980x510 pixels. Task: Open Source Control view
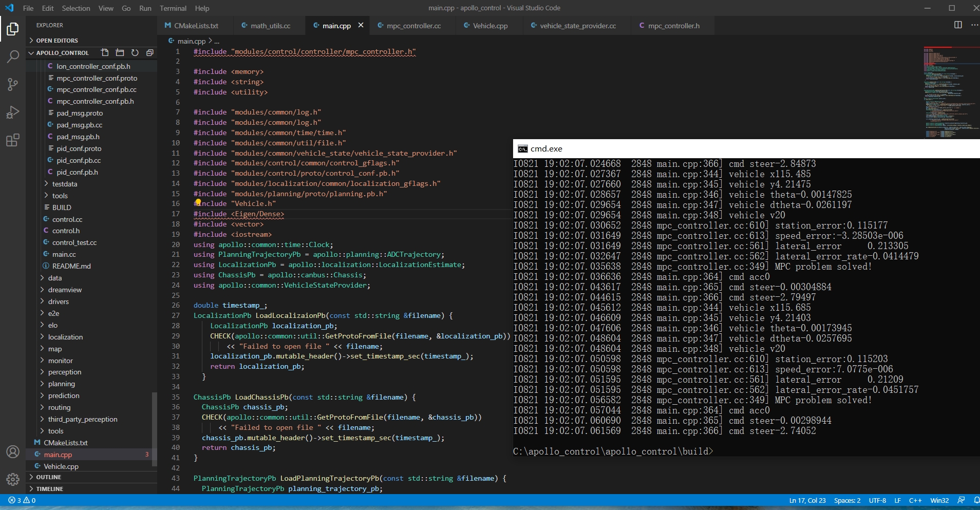(x=13, y=84)
